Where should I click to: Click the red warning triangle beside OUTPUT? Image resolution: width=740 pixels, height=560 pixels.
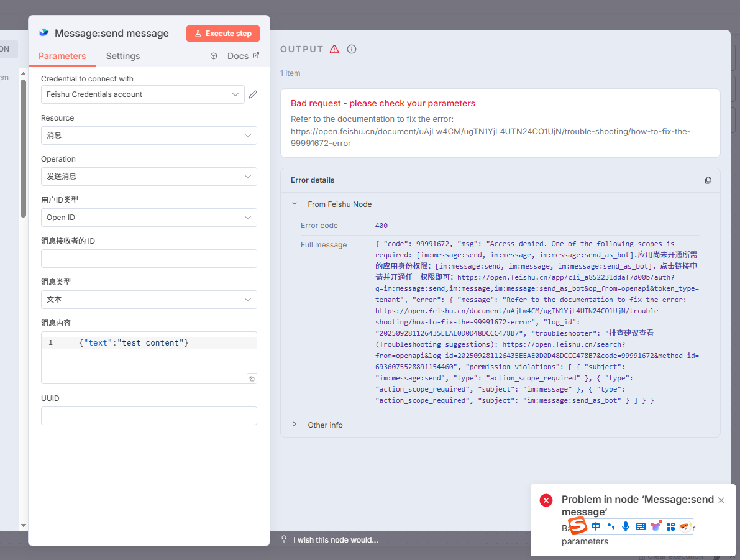pos(334,49)
